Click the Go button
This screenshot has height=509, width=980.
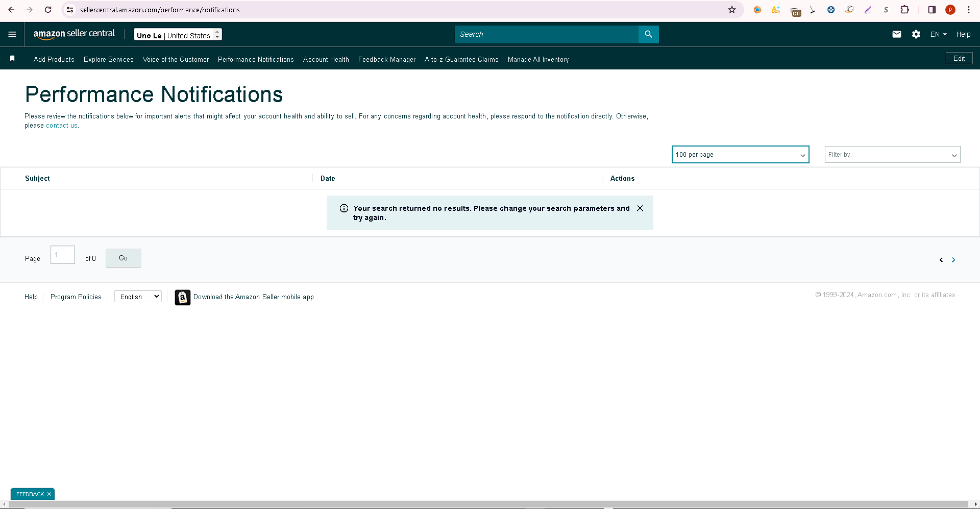pyautogui.click(x=124, y=258)
